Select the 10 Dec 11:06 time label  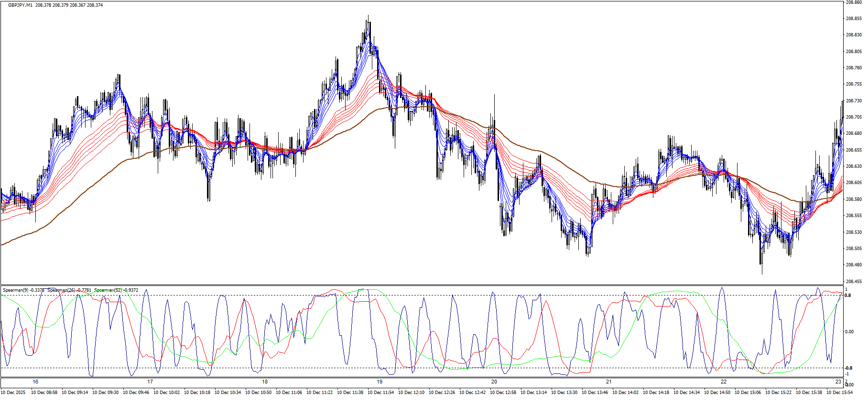coord(289,393)
